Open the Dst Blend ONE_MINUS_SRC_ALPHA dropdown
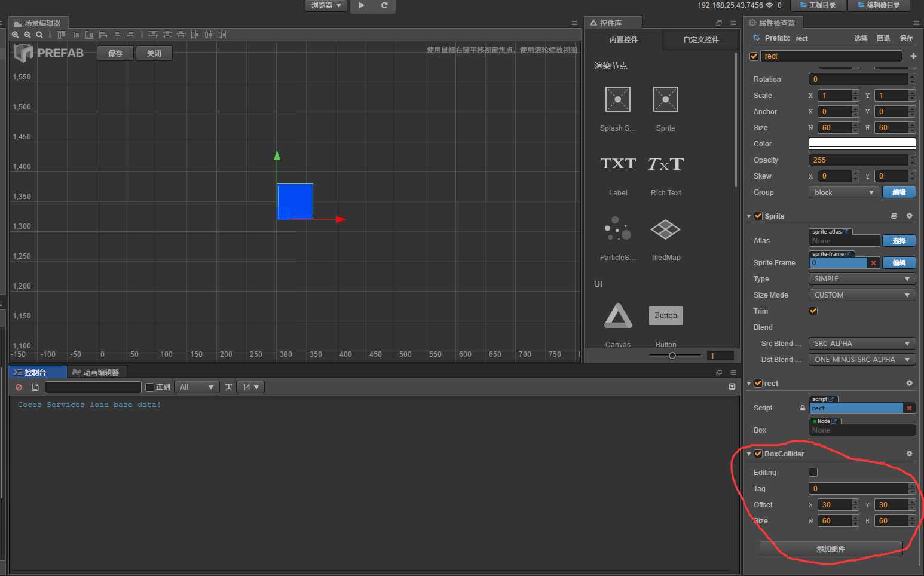This screenshot has width=924, height=576. pos(862,360)
